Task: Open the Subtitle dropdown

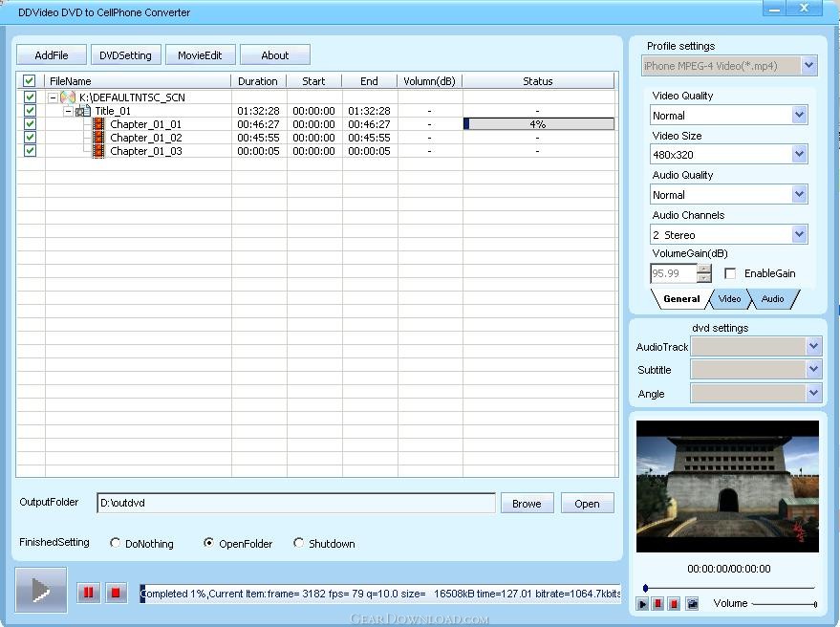Action: pyautogui.click(x=813, y=369)
